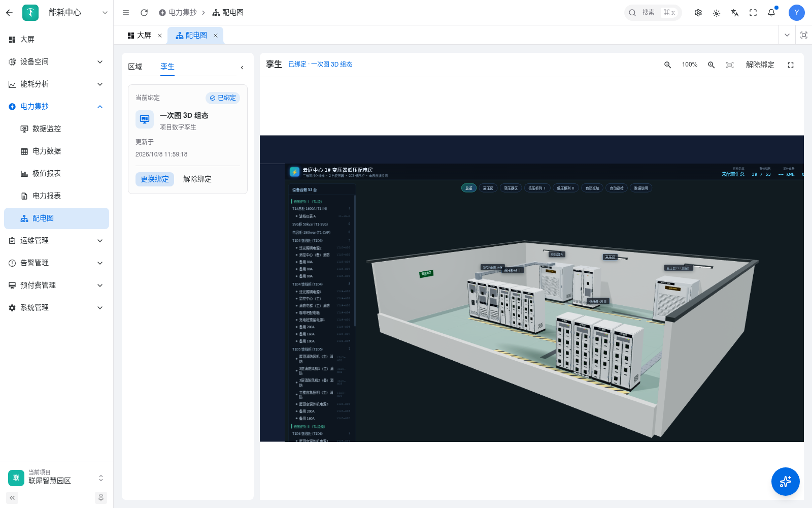This screenshot has width=812, height=508.
Task: Click 解除绑定 in the binding card
Action: (197, 179)
